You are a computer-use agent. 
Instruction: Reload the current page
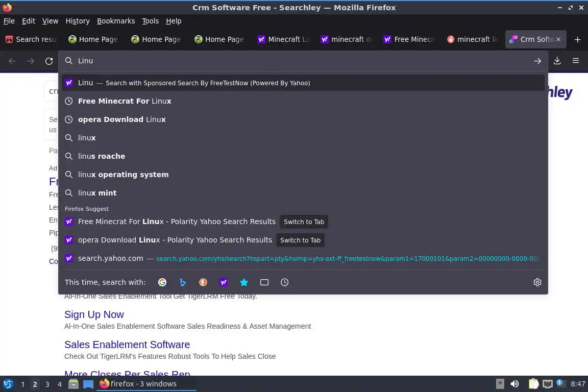click(x=49, y=61)
